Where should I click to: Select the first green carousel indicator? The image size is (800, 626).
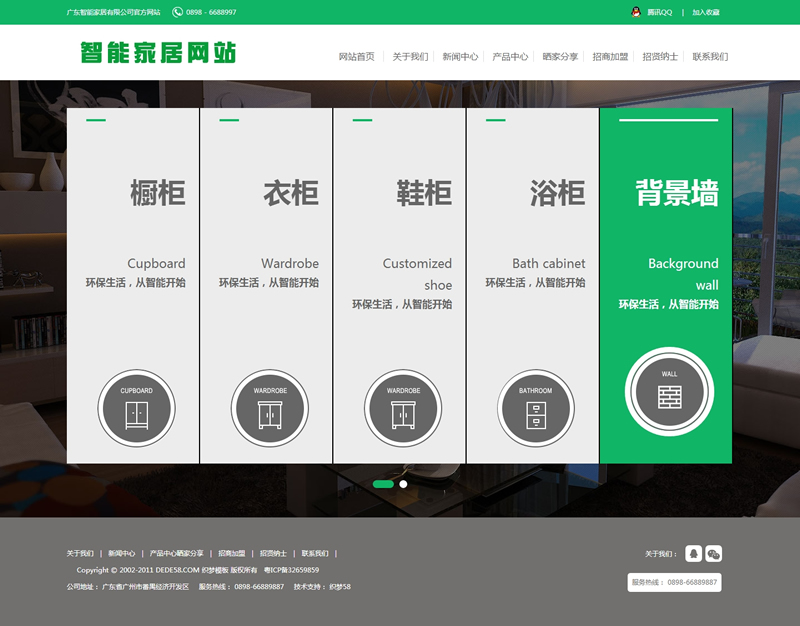click(x=383, y=484)
